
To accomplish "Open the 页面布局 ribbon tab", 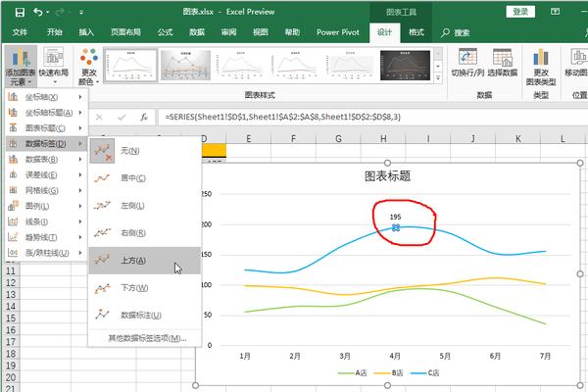I will (x=125, y=32).
